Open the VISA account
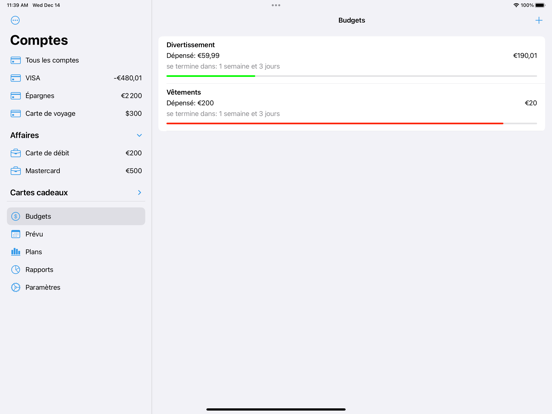 [76, 78]
